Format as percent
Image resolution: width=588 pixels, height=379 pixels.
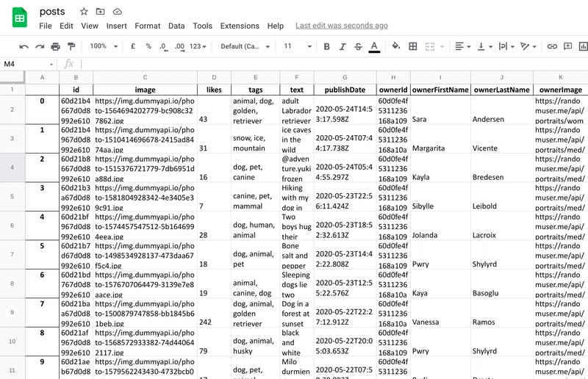click(x=148, y=46)
